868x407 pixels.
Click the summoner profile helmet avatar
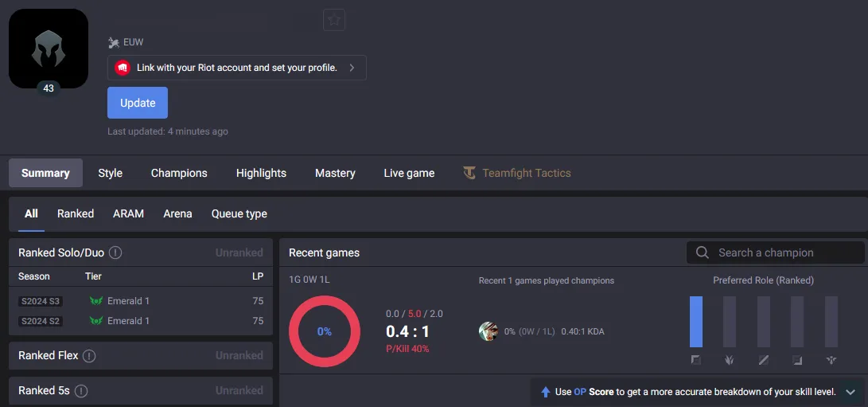pyautogui.click(x=49, y=49)
